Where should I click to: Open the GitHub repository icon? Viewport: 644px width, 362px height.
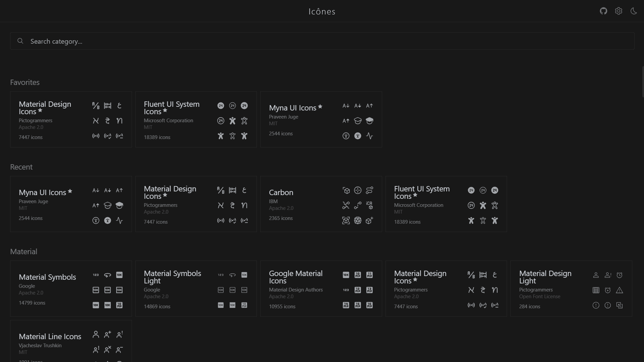(x=603, y=11)
